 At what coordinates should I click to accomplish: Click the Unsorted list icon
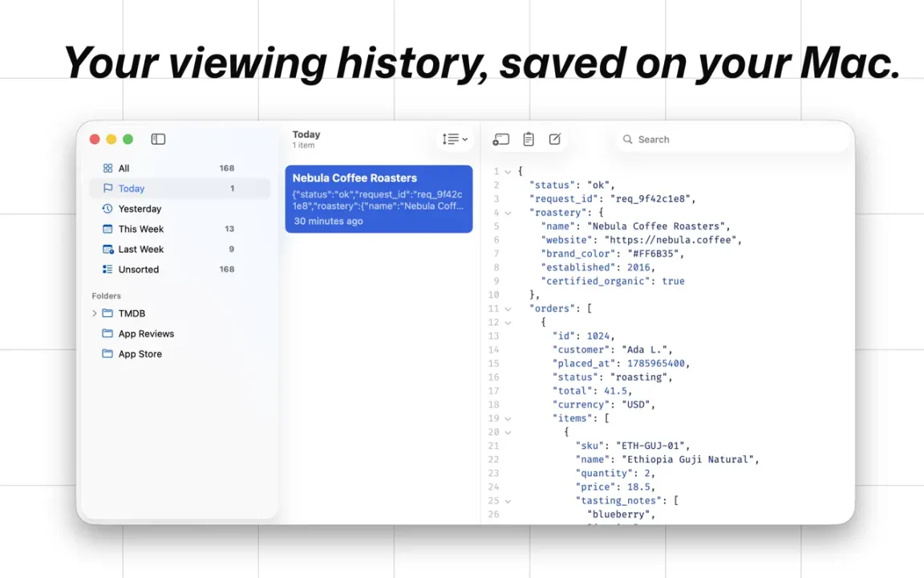coord(107,269)
